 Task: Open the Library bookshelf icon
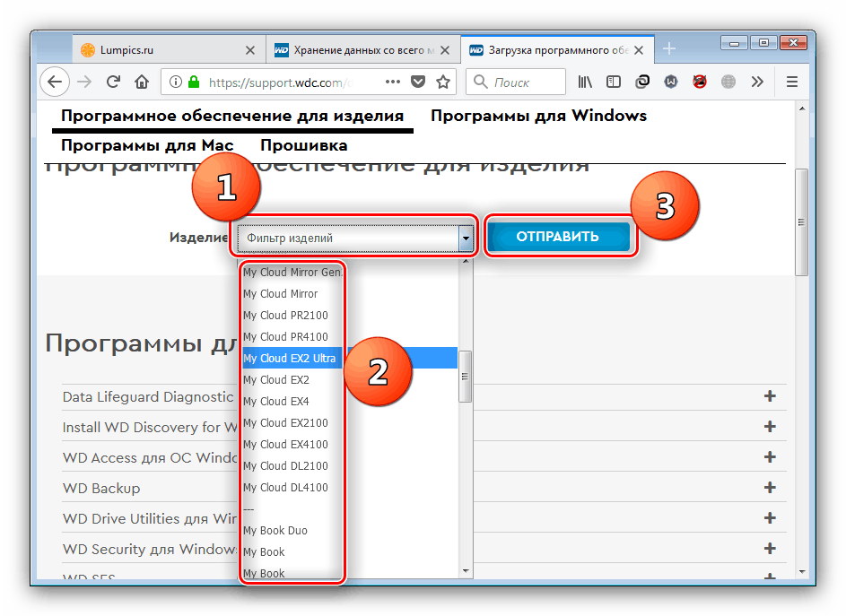coord(585,82)
